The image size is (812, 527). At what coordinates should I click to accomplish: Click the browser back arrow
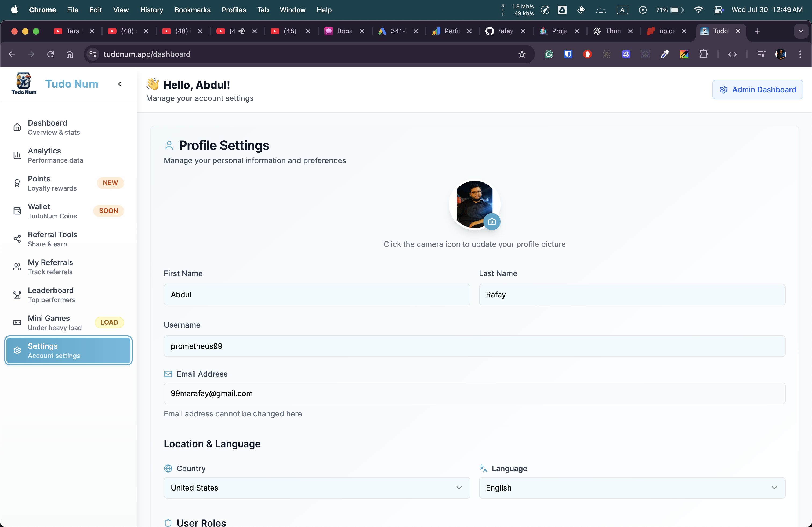tap(12, 54)
